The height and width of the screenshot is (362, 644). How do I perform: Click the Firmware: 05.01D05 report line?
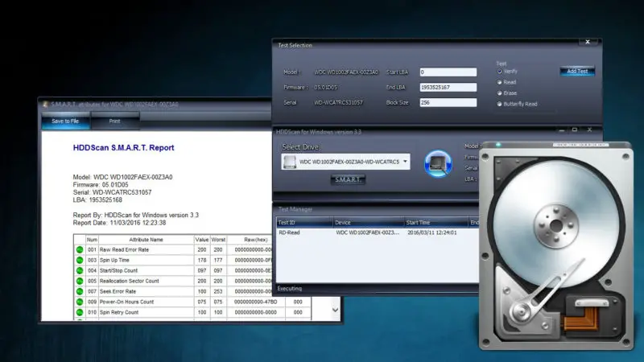[x=101, y=185]
